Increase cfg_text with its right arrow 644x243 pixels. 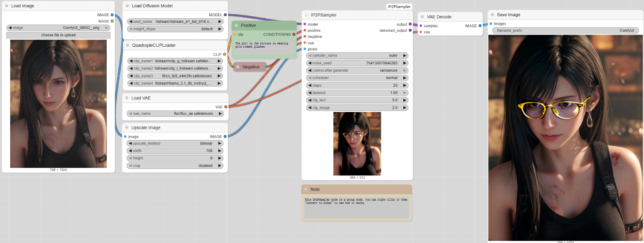click(x=404, y=100)
